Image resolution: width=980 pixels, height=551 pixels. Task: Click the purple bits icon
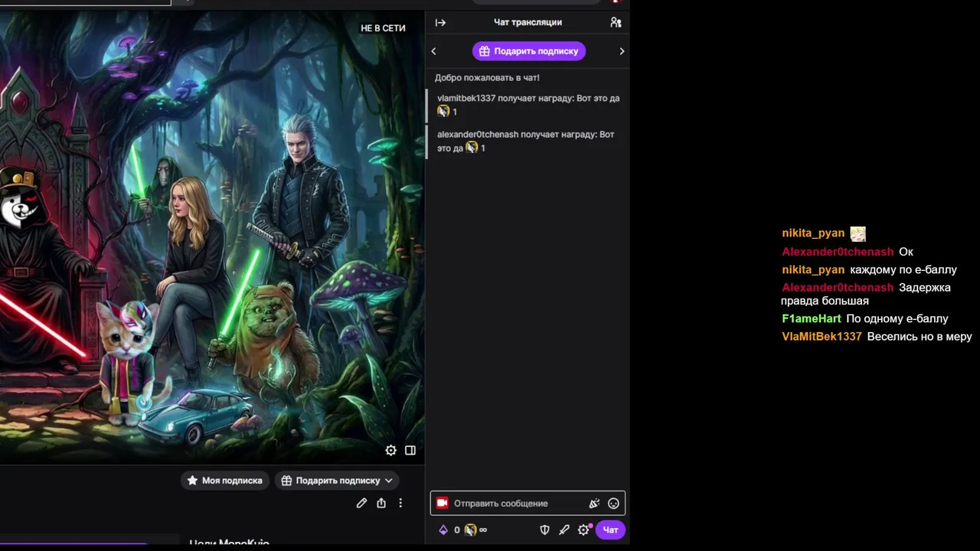click(x=443, y=530)
